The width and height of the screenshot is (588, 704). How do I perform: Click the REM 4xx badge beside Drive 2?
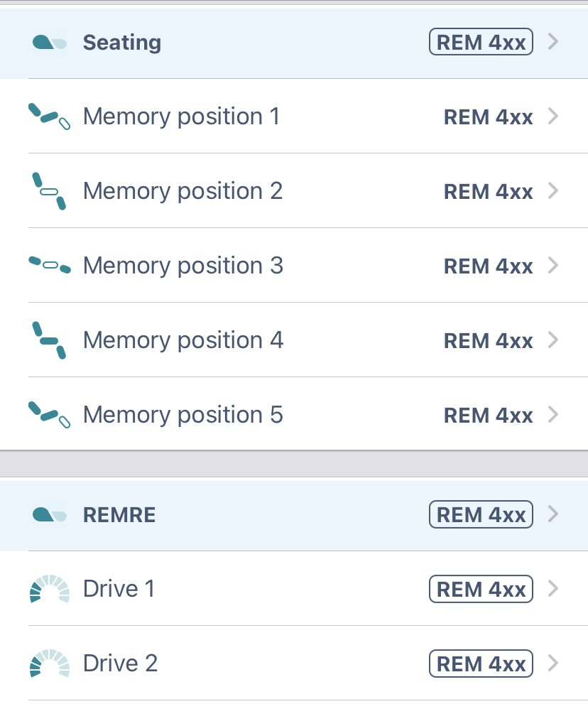(x=480, y=664)
